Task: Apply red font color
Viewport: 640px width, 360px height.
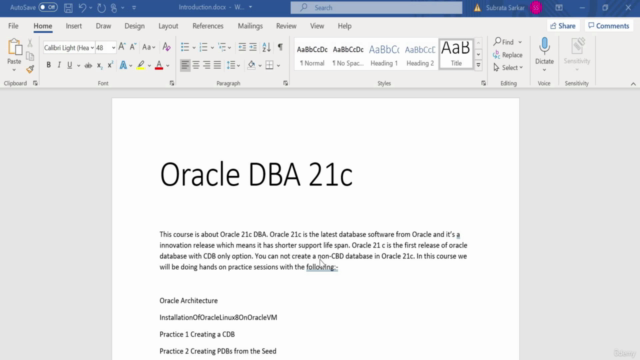Action: tap(159, 65)
